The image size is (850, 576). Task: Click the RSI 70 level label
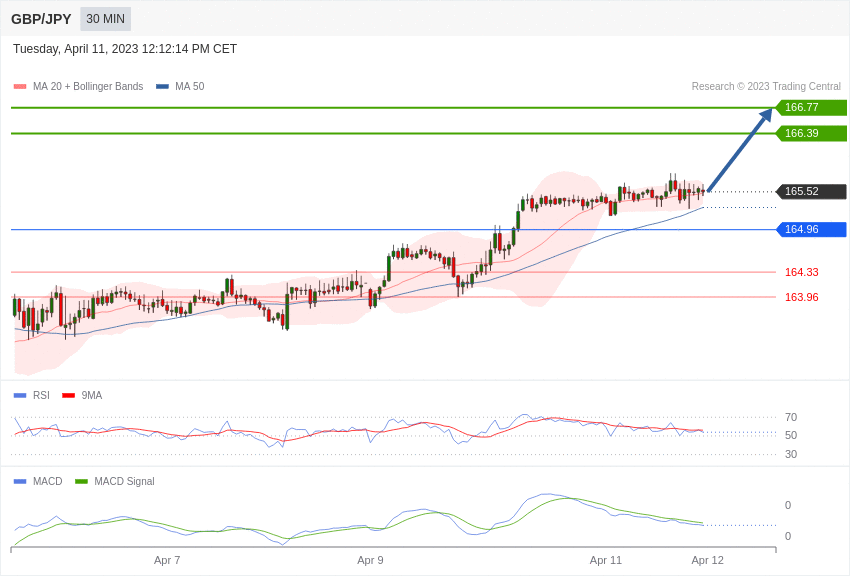tap(791, 417)
